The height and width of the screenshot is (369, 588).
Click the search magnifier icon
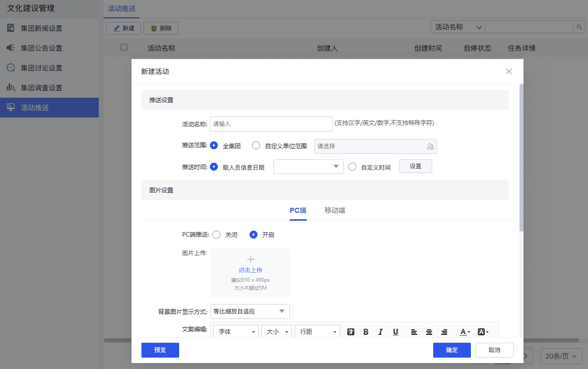coord(580,27)
